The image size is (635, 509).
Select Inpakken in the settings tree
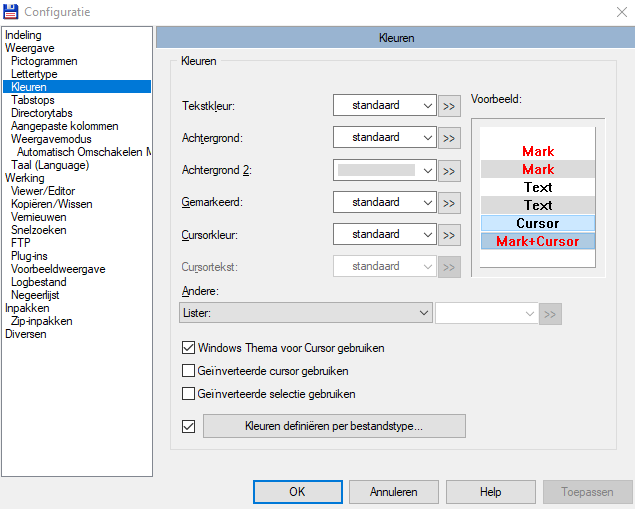(27, 308)
